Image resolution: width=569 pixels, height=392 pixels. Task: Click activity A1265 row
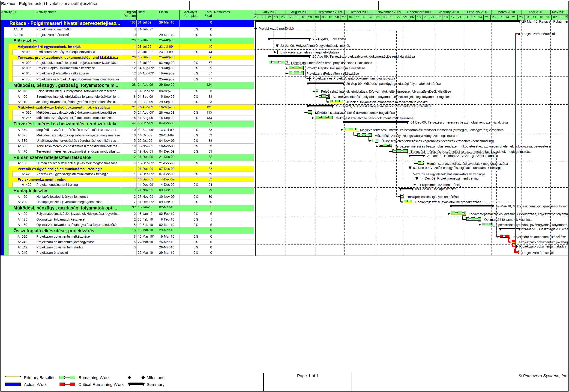[x=134, y=118]
